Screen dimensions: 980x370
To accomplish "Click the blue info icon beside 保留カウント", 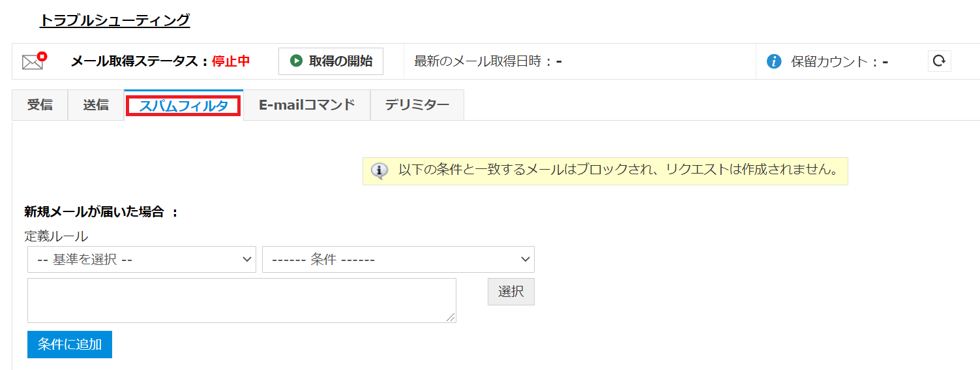I will pyautogui.click(x=774, y=62).
